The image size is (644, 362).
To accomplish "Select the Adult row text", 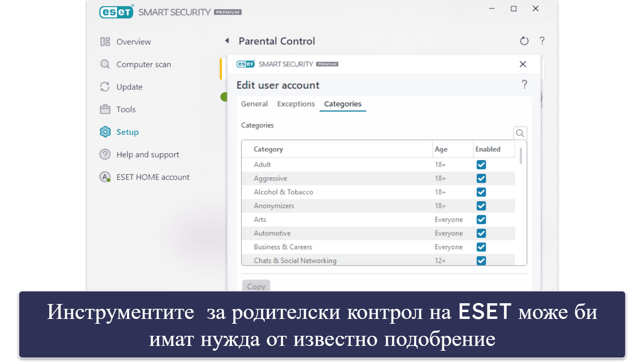I will 262,165.
